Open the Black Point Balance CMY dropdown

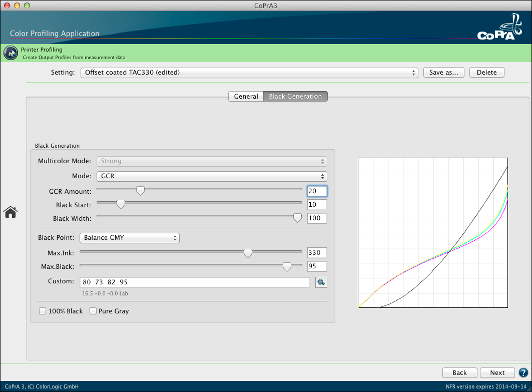pos(130,238)
